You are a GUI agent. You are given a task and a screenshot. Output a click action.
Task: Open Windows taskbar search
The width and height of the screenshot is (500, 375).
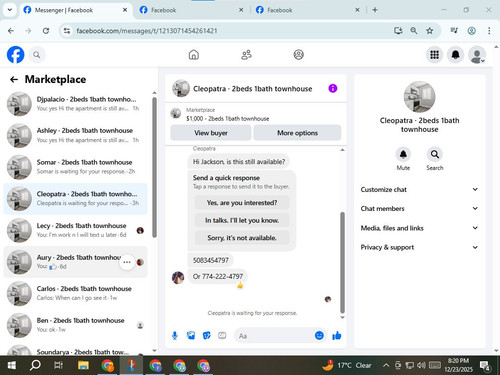tap(35, 366)
